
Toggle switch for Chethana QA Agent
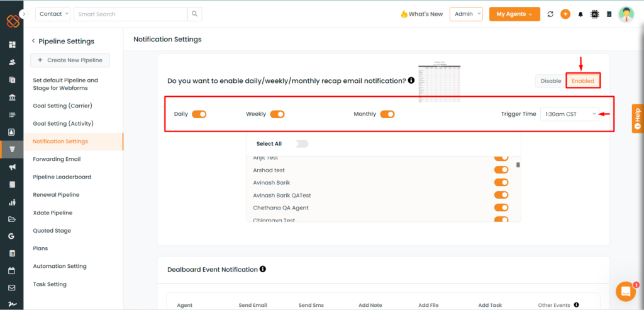[x=501, y=208]
